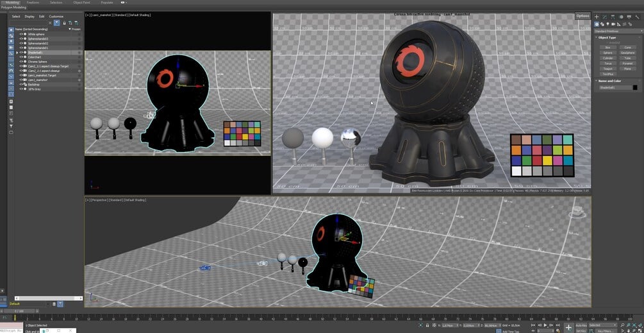Toggle visibility of Shaderball1
This screenshot has width=644, height=333.
click(x=21, y=53)
